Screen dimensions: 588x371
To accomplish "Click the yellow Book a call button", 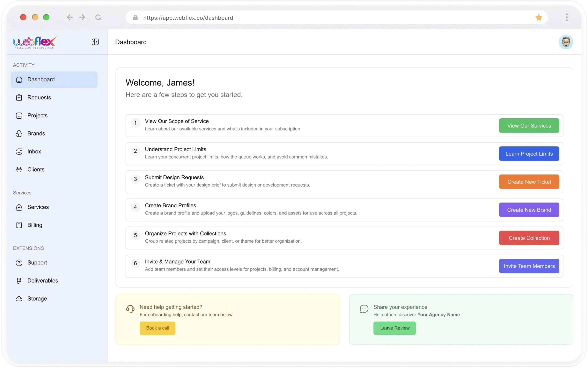I will [157, 328].
